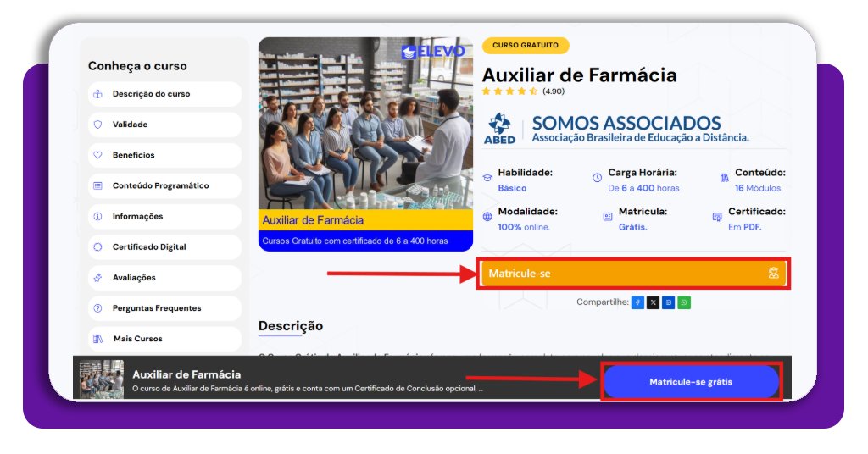
Task: Click books icon by Conteúdo
Action: click(724, 178)
